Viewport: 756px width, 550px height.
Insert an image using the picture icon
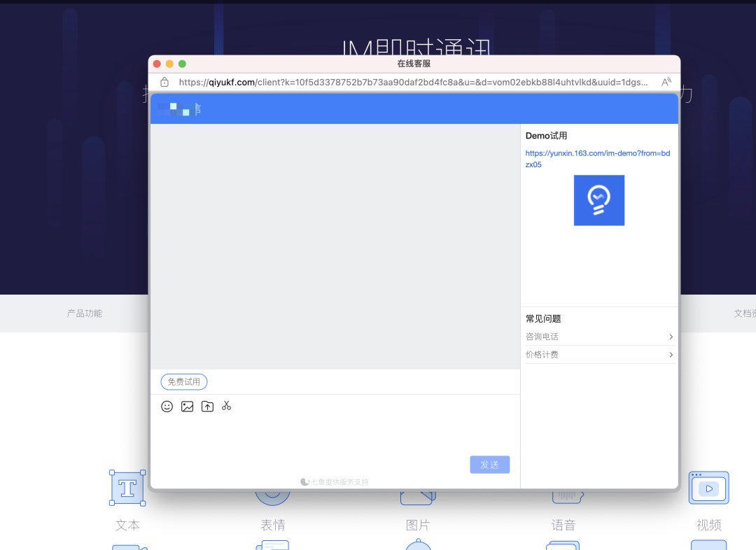[187, 407]
